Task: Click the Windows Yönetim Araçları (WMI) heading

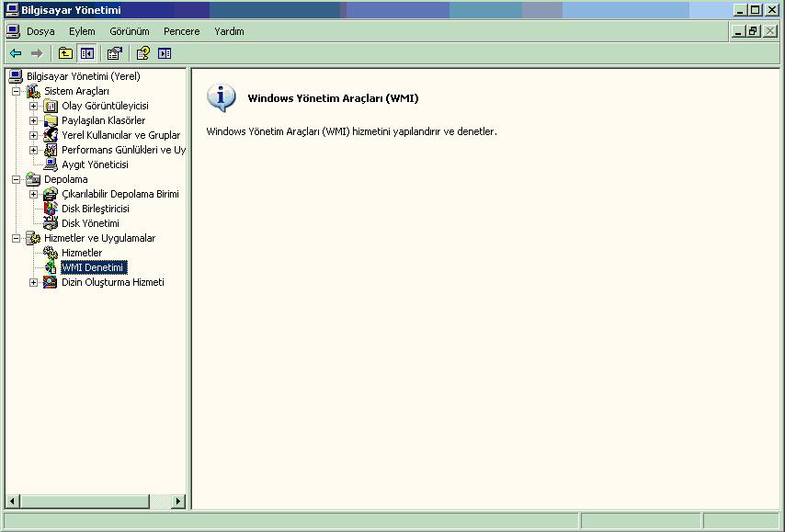Action: (333, 98)
